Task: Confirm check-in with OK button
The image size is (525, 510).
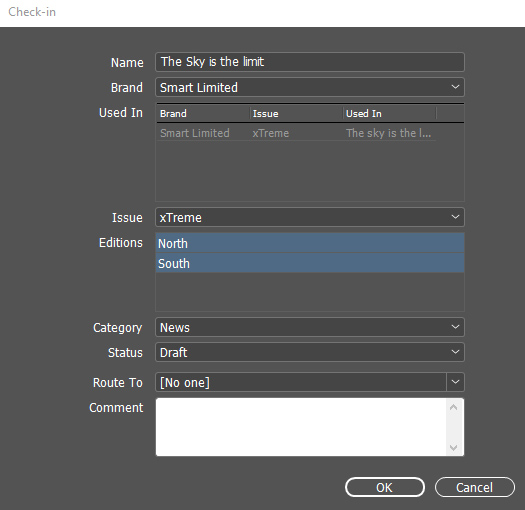Action: click(385, 487)
